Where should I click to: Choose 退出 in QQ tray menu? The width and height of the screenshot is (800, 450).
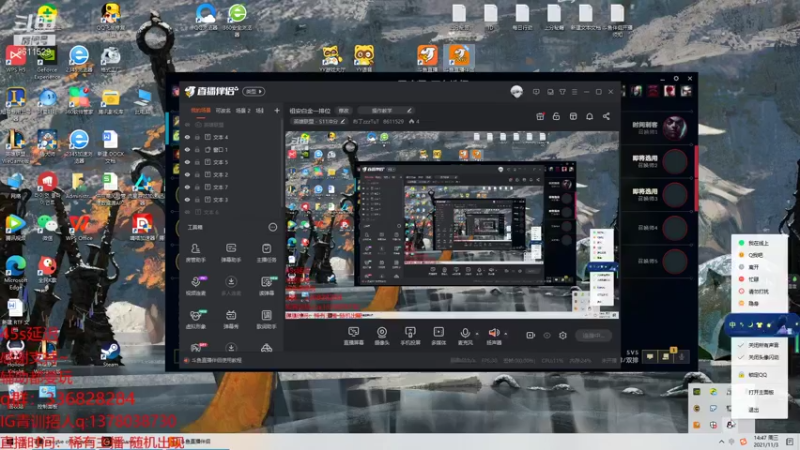pyautogui.click(x=754, y=410)
